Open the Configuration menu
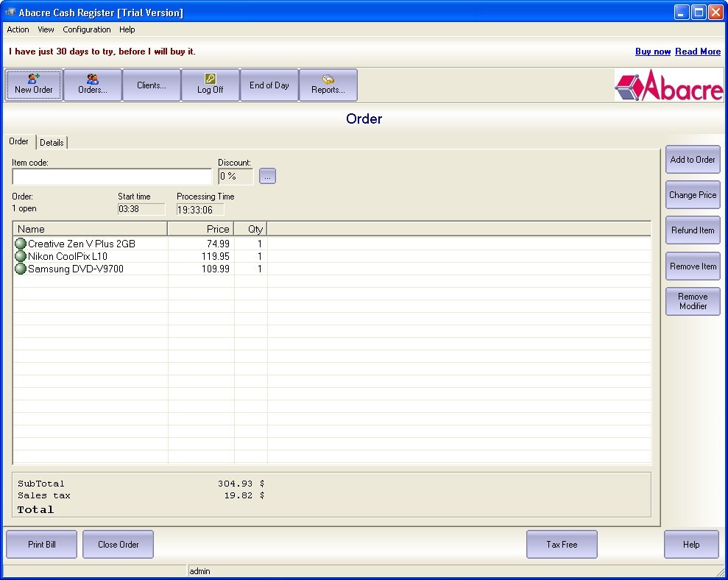Image resolution: width=728 pixels, height=580 pixels. (86, 29)
